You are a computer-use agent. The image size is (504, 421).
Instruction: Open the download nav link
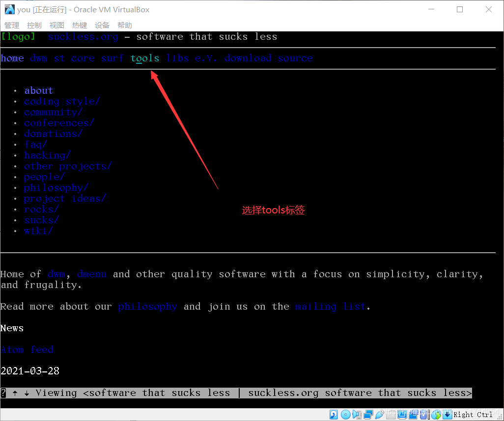coord(248,58)
